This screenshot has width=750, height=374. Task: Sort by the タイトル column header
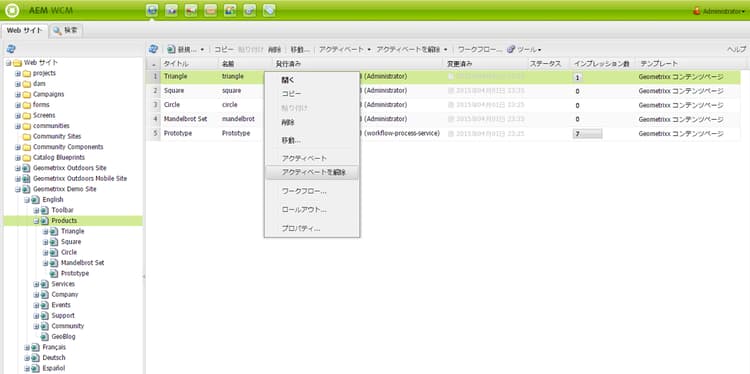[189, 64]
